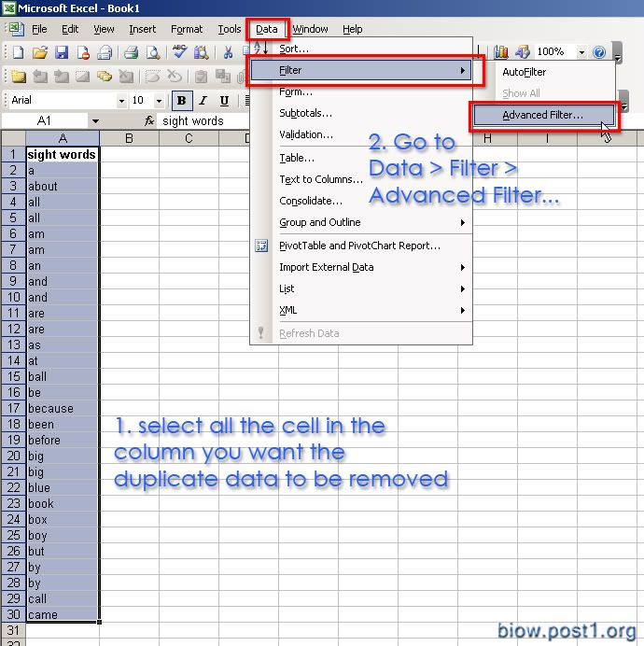Screen dimensions: 644x646
Task: Choose Sort... from Data menu
Action: pyautogui.click(x=361, y=49)
